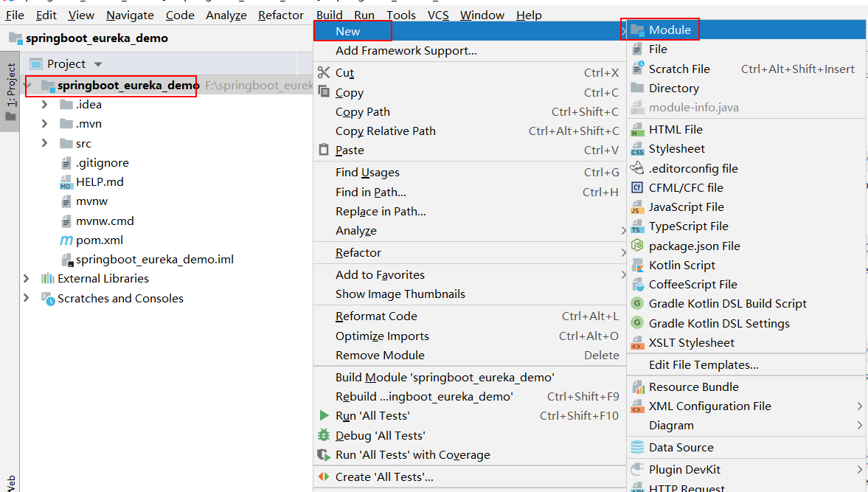Image resolution: width=868 pixels, height=492 pixels.
Task: Click the Debug bug icon
Action: coord(324,435)
